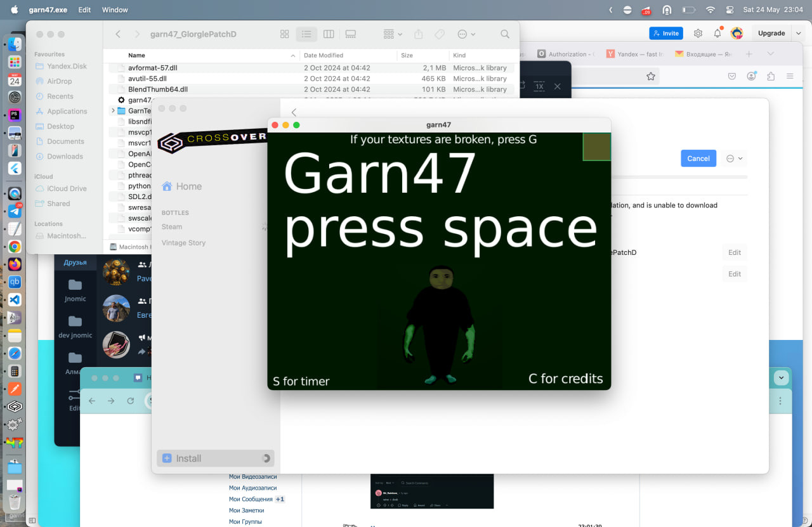Open settings gear beside Invite button
The height and width of the screenshot is (527, 812).
pyautogui.click(x=698, y=33)
